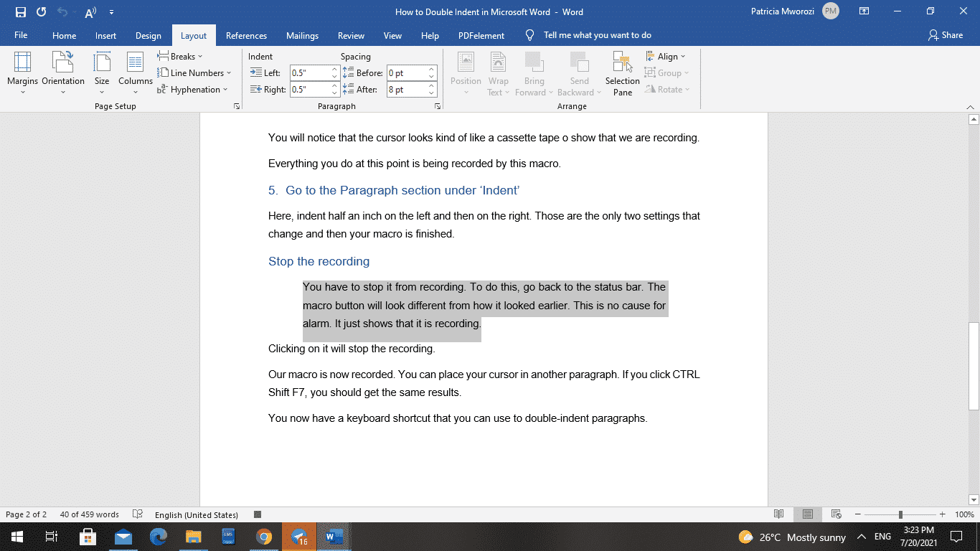This screenshot has width=980, height=551.
Task: Open the Orientation options
Action: coord(63,72)
